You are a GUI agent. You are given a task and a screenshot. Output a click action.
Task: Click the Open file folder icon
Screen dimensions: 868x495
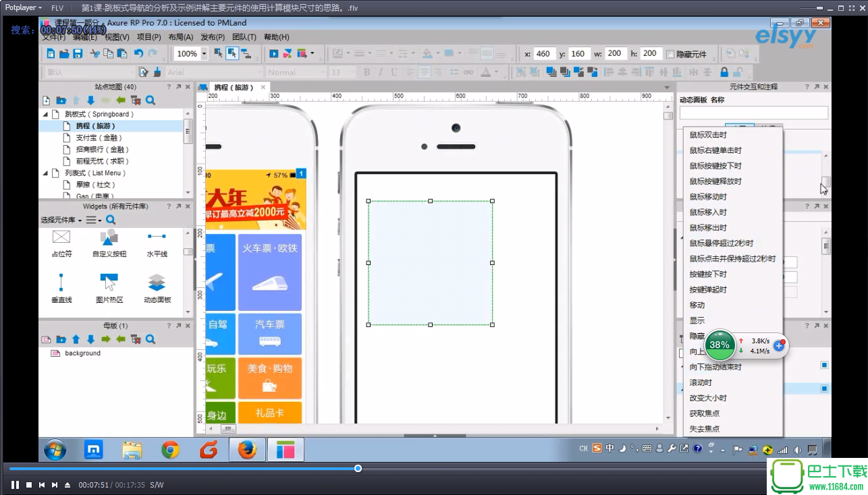click(x=64, y=53)
